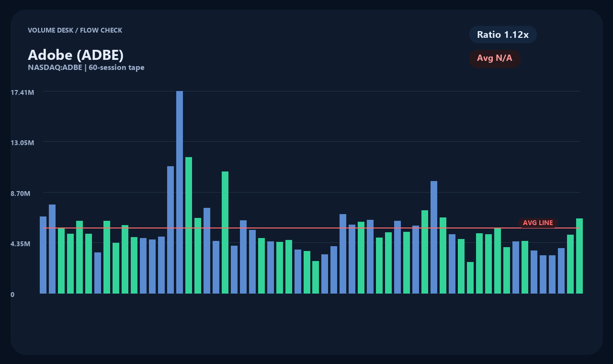Select the tallest blue volume bar
Viewport: 613px width, 364px height.
coord(180,192)
